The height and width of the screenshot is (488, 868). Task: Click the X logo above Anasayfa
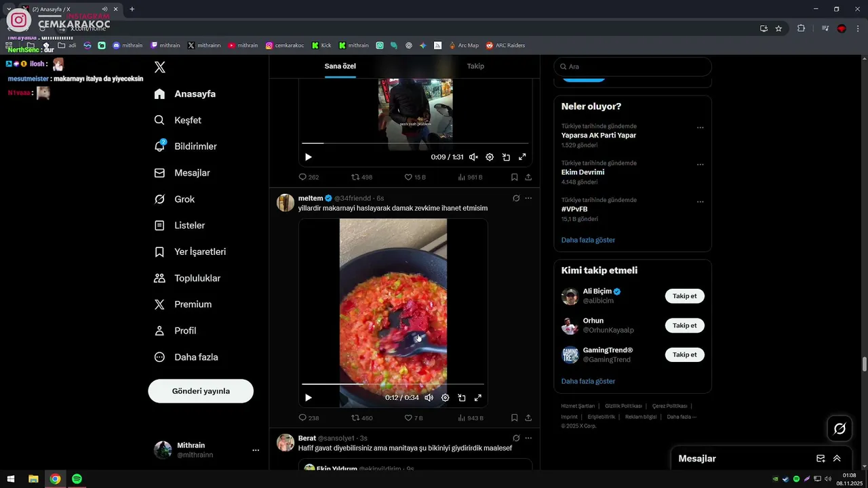[x=160, y=67]
